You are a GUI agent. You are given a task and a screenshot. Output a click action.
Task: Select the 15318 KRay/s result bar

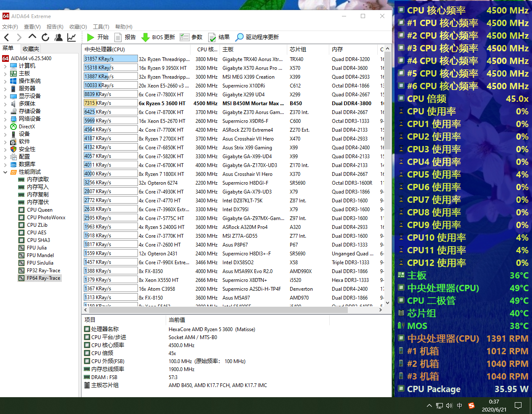click(111, 68)
